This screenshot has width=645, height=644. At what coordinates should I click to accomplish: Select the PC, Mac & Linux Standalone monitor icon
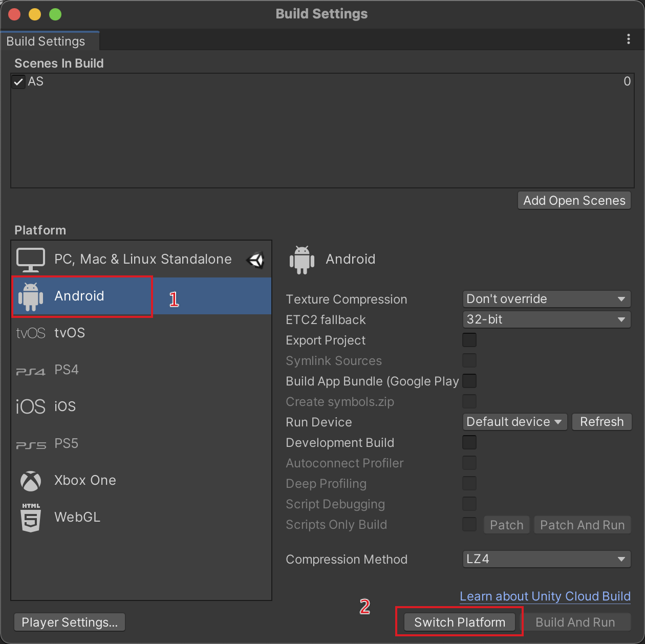point(31,260)
